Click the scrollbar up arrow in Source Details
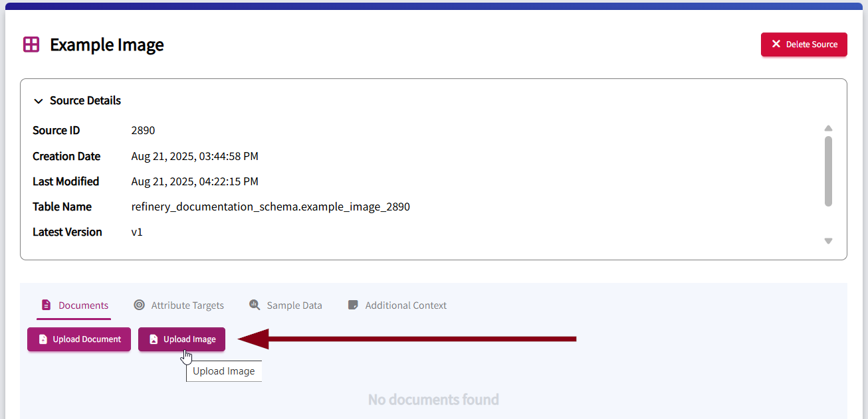This screenshot has width=868, height=419. coord(828,128)
